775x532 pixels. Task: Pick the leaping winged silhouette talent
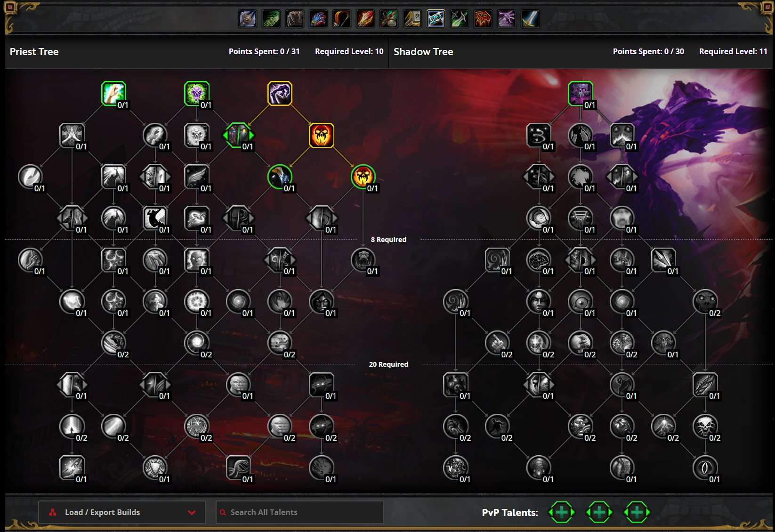point(155,218)
